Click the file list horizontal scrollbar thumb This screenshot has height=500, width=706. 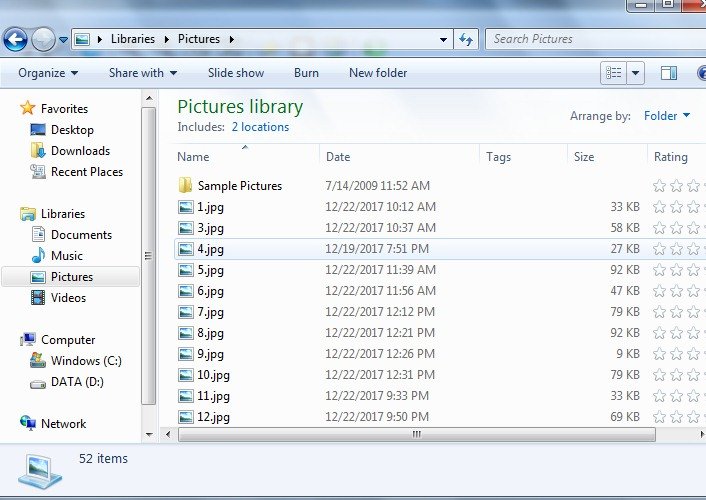pos(416,435)
